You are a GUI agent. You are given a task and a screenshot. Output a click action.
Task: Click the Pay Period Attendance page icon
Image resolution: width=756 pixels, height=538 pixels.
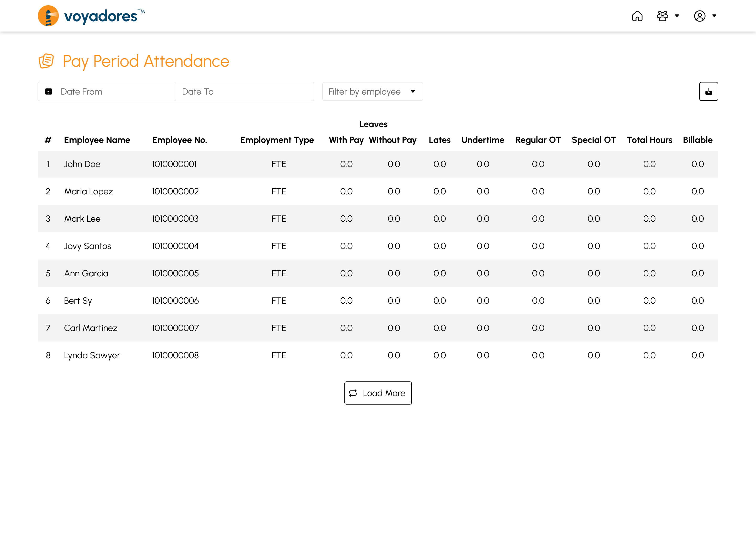pyautogui.click(x=46, y=61)
